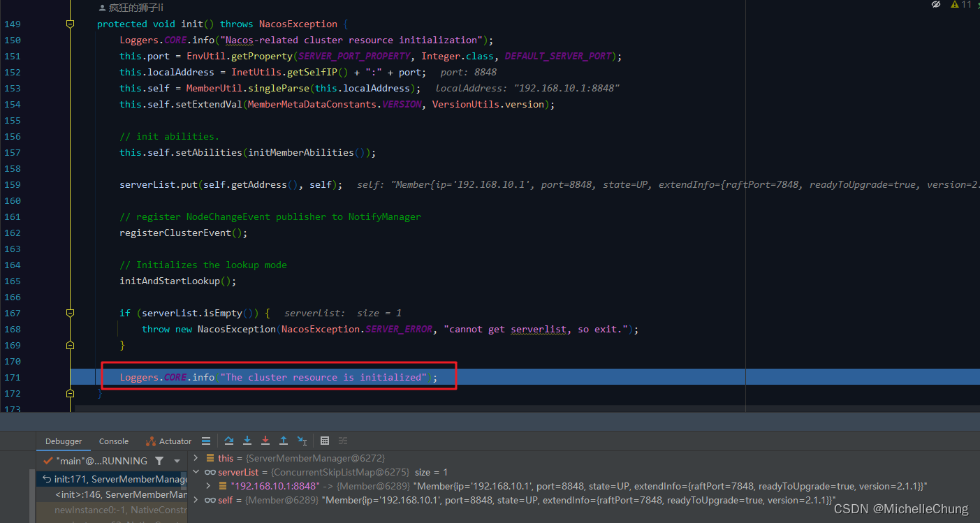The width and height of the screenshot is (980, 523).
Task: Select the init:171 stack frame
Action: (112, 479)
